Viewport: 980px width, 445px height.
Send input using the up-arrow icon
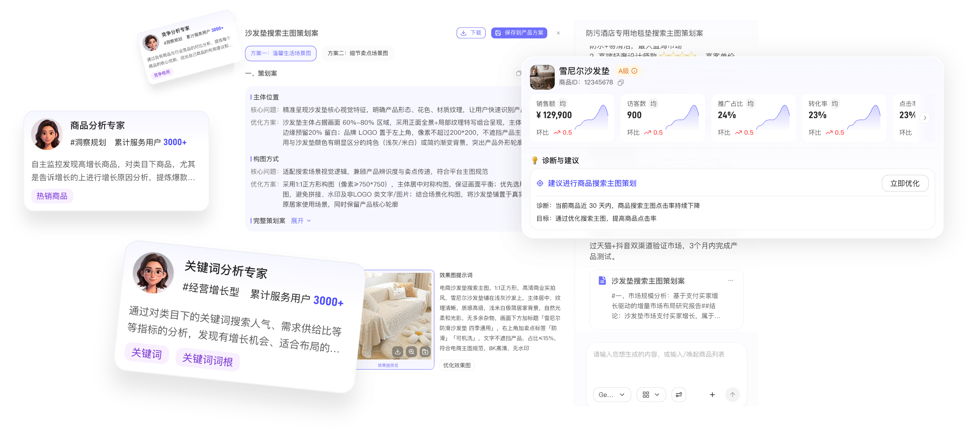tap(732, 394)
